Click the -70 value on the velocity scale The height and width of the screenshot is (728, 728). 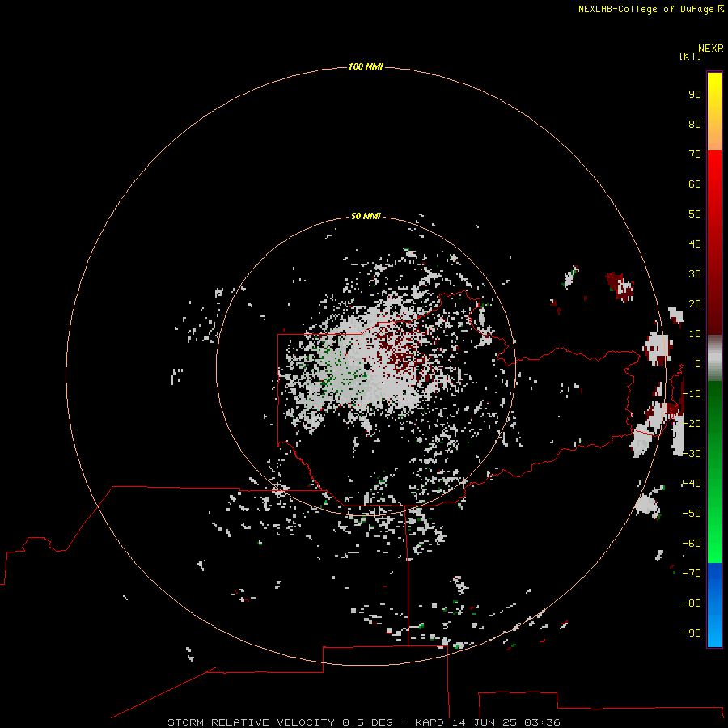(x=692, y=574)
